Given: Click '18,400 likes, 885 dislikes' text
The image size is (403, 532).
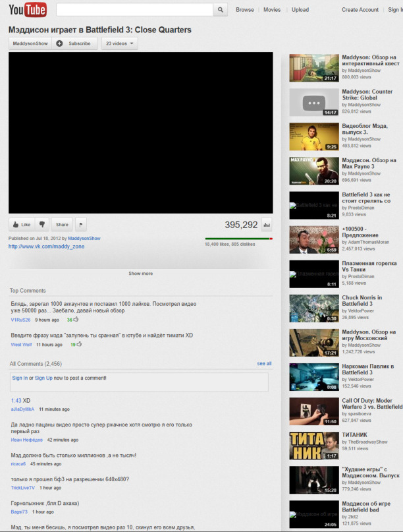Looking at the screenshot, I should coord(230,245).
